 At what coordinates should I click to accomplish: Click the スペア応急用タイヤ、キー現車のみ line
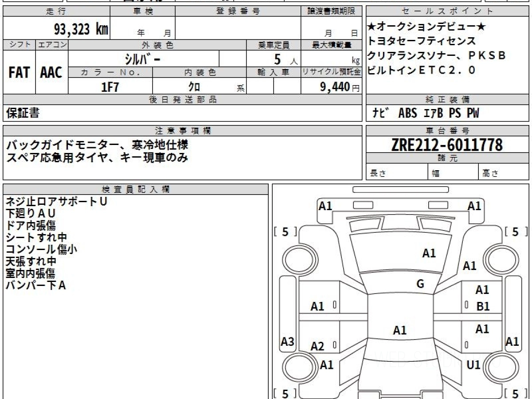pos(97,157)
